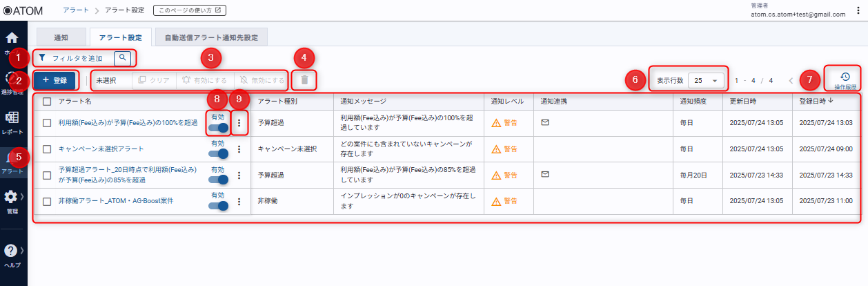This screenshot has width=868, height=286.
Task: Toggle the first alert's 有効 slider switch
Action: coord(218,127)
